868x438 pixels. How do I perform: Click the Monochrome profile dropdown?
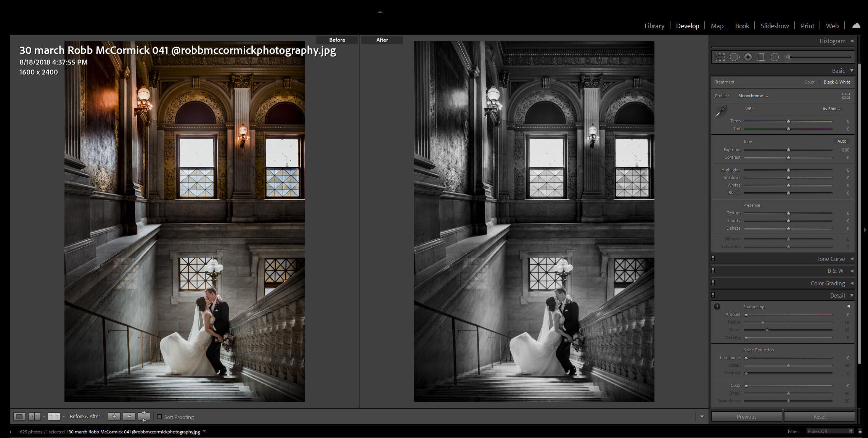[752, 95]
